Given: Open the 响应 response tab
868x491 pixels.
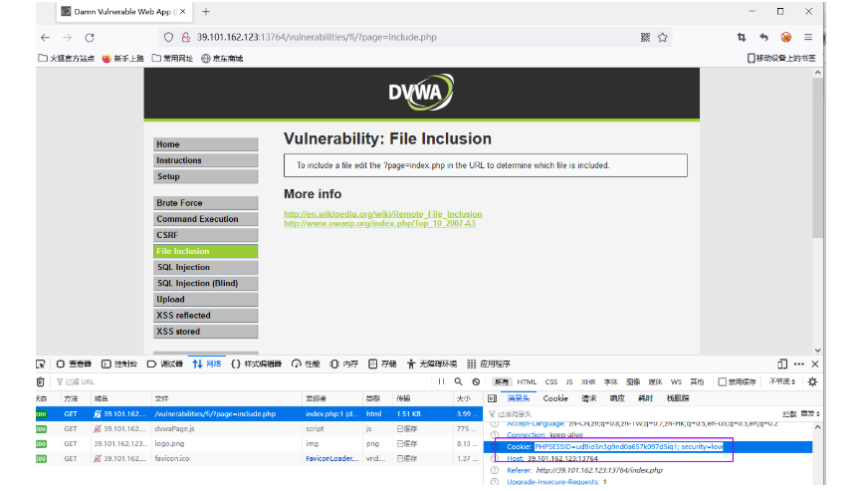Looking at the screenshot, I should (x=617, y=398).
